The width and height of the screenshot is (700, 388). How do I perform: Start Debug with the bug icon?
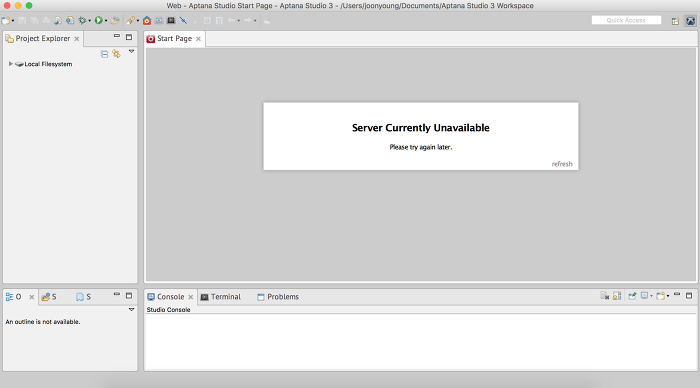coord(82,21)
